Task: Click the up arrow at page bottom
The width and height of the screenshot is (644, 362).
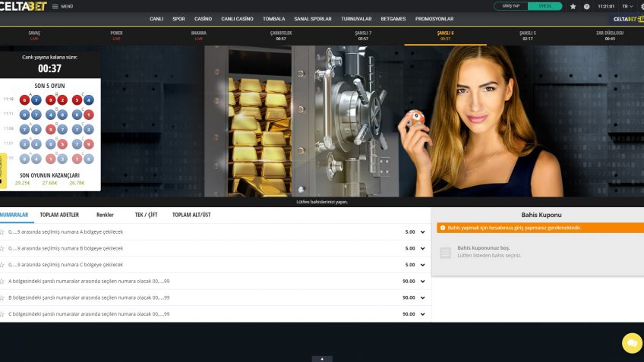Action: (x=322, y=358)
